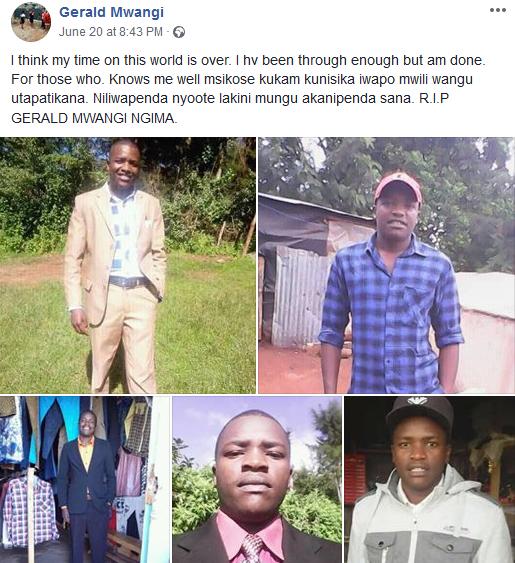Viewport: 515px width, 563px height.
Task: View photo of man in beige suit
Action: 128,265
